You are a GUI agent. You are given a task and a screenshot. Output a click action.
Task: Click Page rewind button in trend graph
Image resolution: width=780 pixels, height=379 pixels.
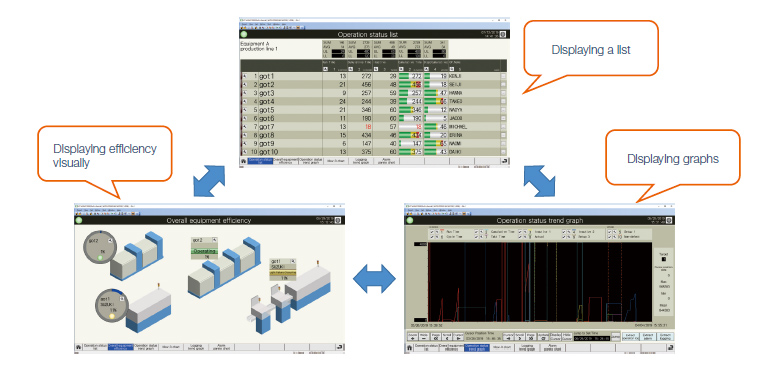pyautogui.click(x=436, y=337)
